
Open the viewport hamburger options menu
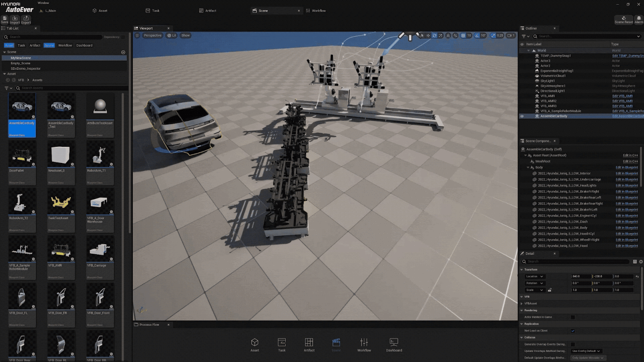point(137,35)
